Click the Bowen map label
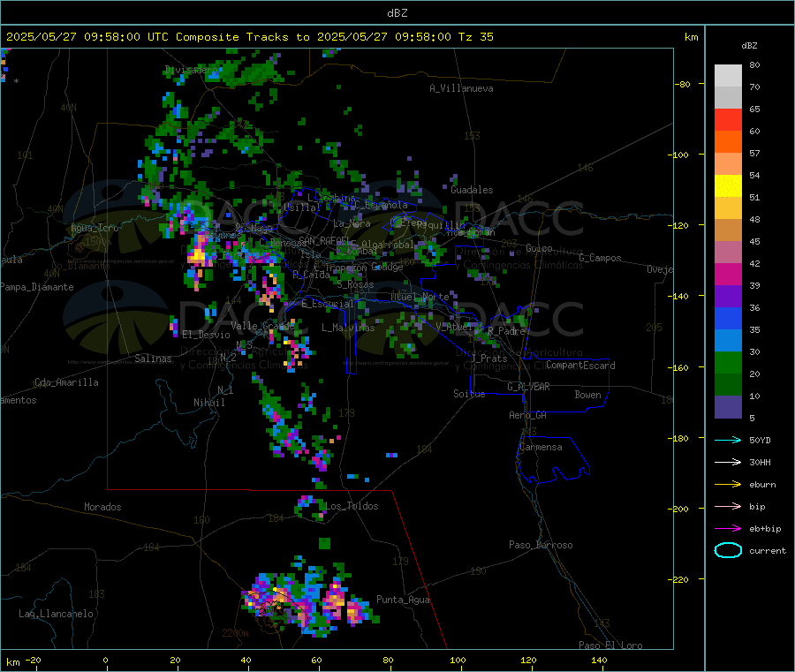This screenshot has width=795, height=672. [x=587, y=395]
